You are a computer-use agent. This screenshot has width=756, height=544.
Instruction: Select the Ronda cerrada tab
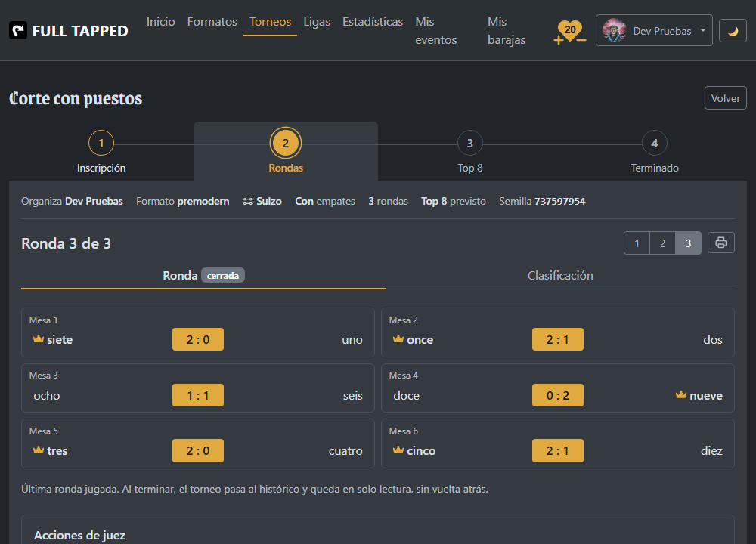tap(203, 276)
